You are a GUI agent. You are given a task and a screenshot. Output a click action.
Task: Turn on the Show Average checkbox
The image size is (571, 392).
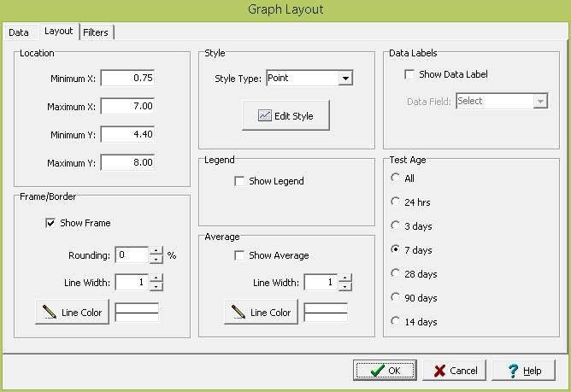tap(240, 255)
